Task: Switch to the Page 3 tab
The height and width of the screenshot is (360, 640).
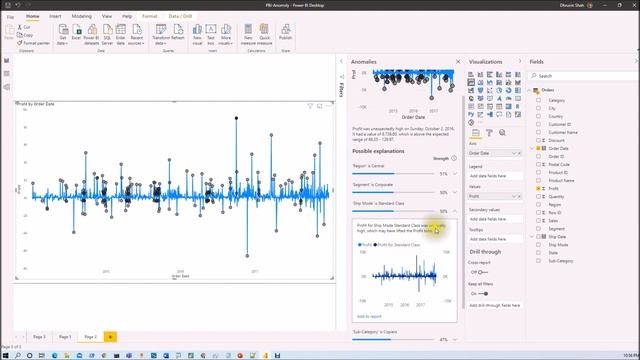Action: (39, 337)
